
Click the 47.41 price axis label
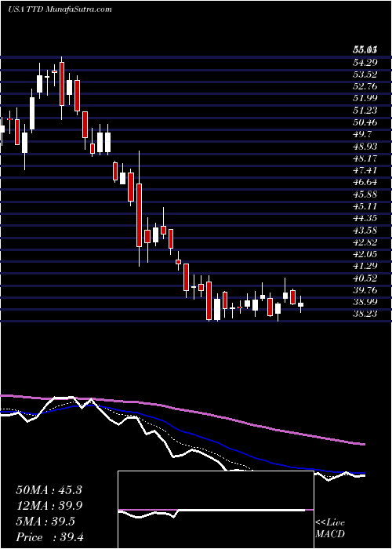pyautogui.click(x=364, y=170)
